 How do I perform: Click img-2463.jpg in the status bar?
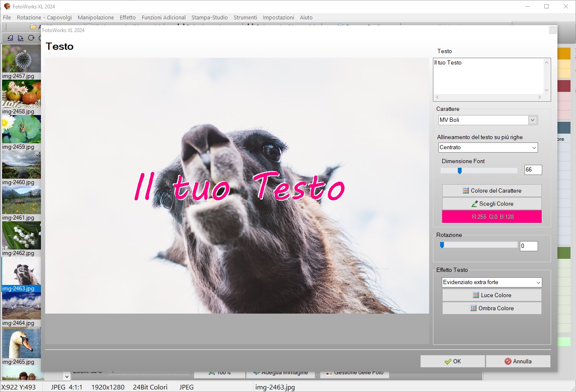[x=275, y=387]
